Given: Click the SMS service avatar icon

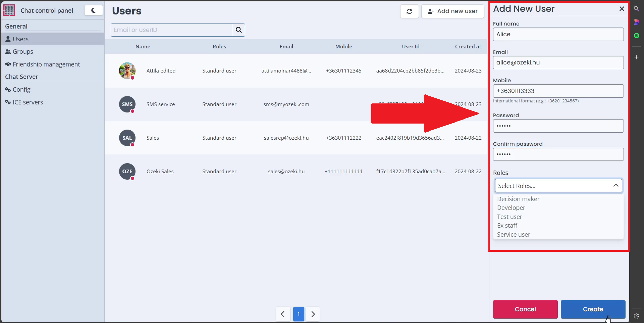Looking at the screenshot, I should pyautogui.click(x=127, y=104).
